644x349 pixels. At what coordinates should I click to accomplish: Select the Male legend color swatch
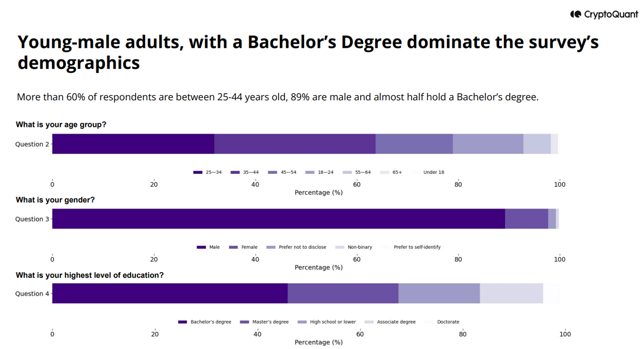(x=201, y=247)
